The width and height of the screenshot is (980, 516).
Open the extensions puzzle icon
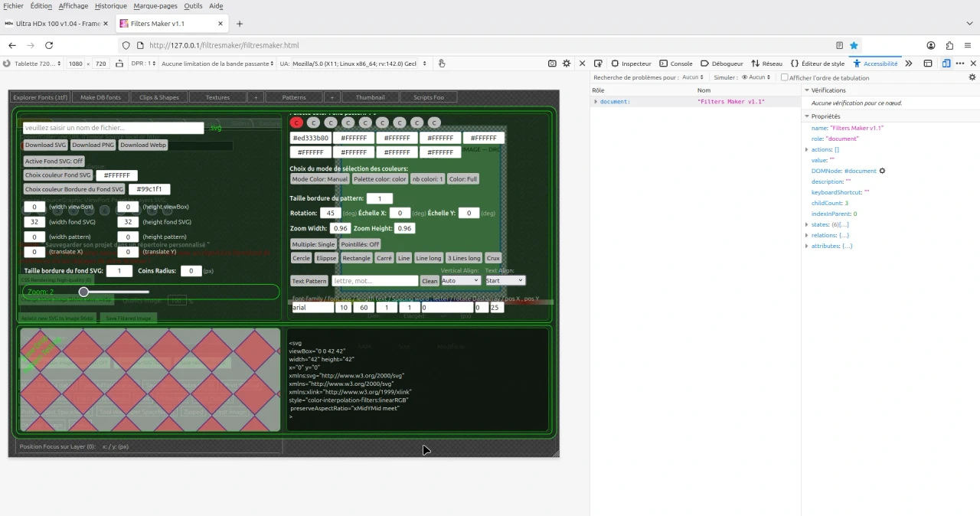949,45
